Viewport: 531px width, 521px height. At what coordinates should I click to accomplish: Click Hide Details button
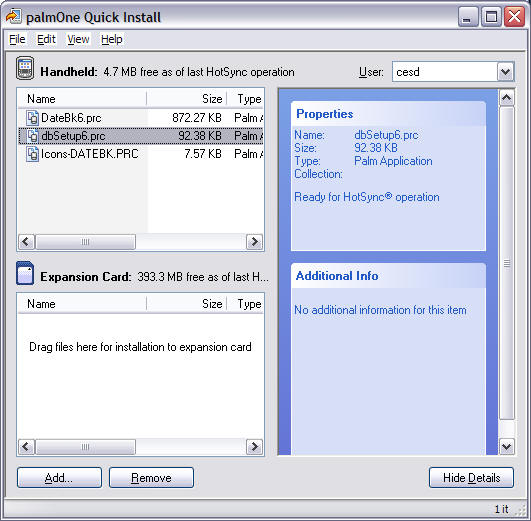coord(471,478)
